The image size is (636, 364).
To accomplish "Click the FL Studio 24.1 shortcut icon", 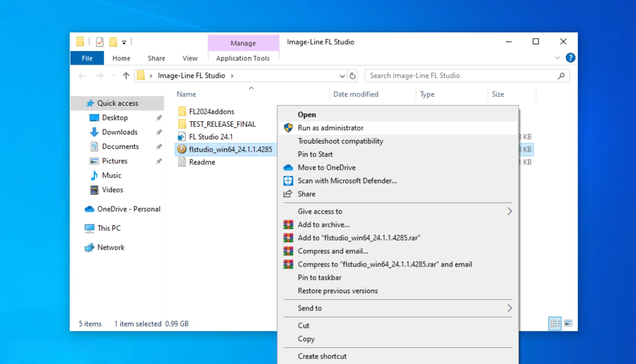I will pyautogui.click(x=182, y=137).
